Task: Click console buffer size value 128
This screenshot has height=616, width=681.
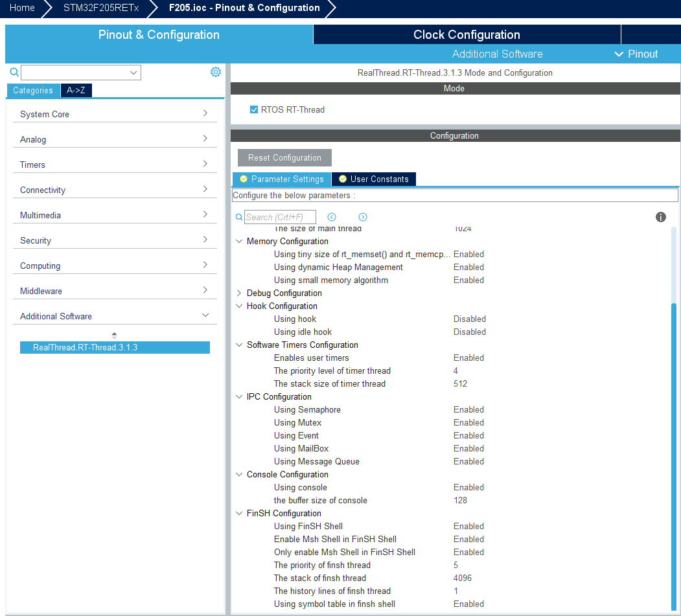Action: point(460,501)
